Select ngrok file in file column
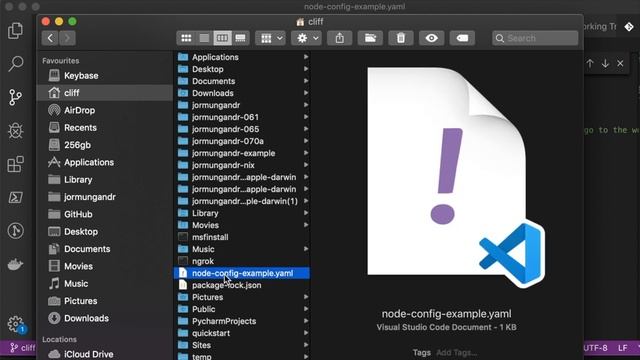The image size is (640, 360). pos(242,261)
